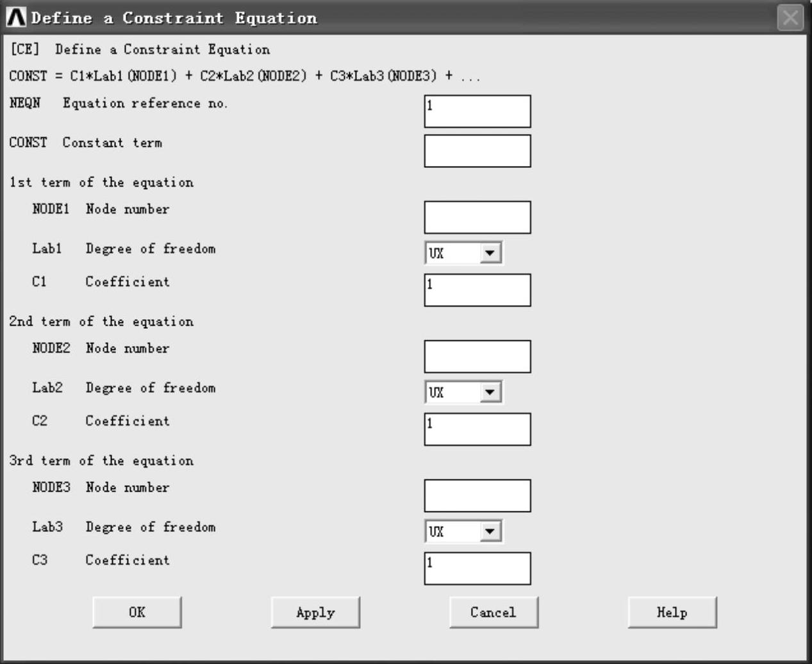Open the Lab2 degree of freedom dropdown
This screenshot has width=812, height=664.
click(490, 392)
